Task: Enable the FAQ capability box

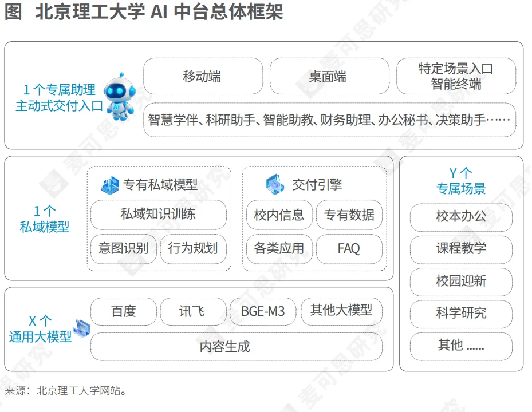Action: [x=349, y=248]
